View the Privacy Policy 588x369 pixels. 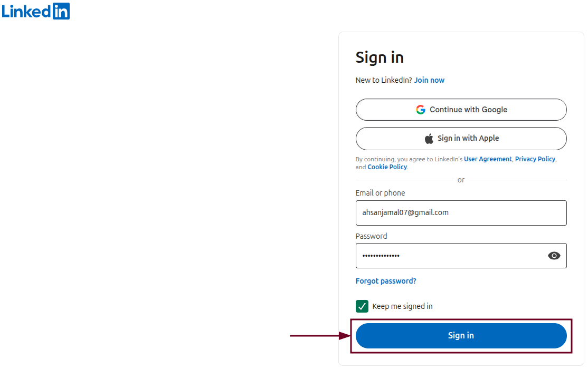[x=535, y=159]
